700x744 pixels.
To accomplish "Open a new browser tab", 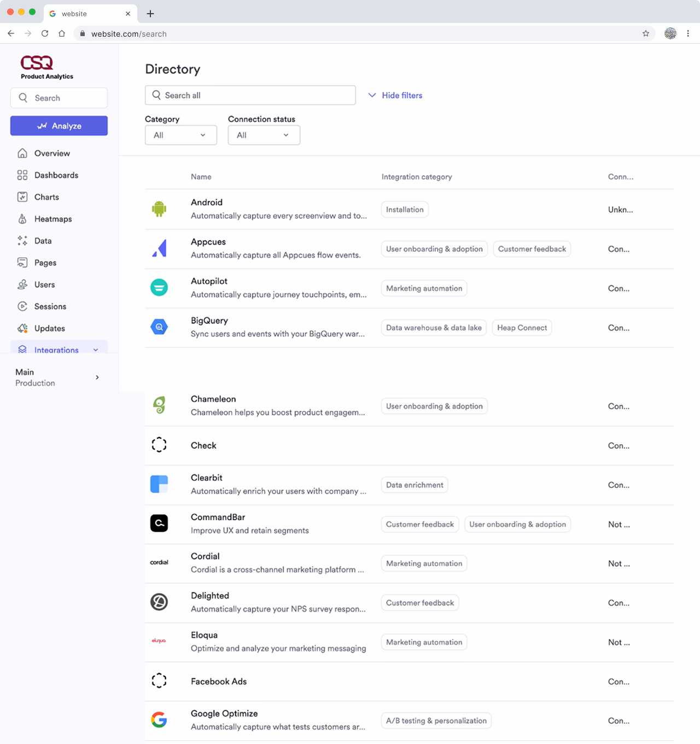I will (150, 14).
